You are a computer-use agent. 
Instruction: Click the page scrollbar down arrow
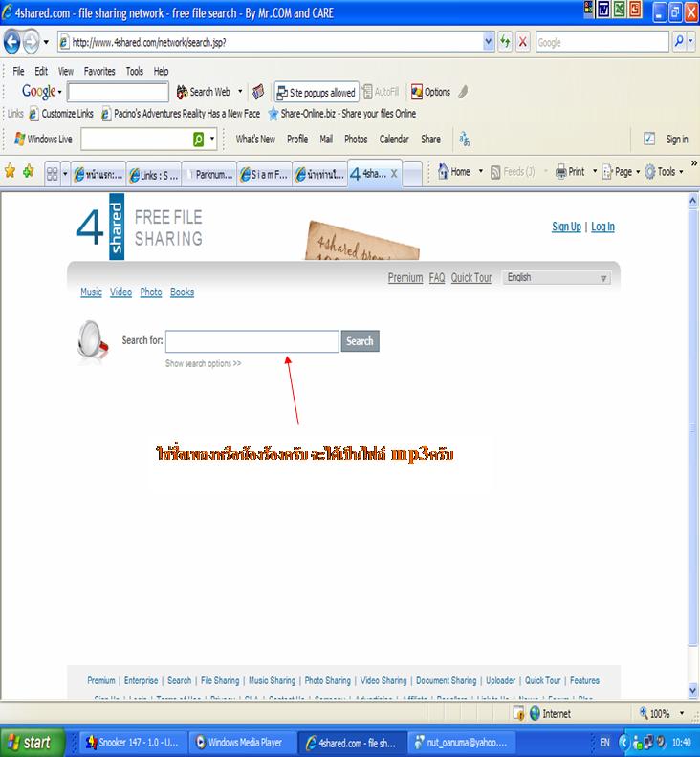tap(693, 690)
